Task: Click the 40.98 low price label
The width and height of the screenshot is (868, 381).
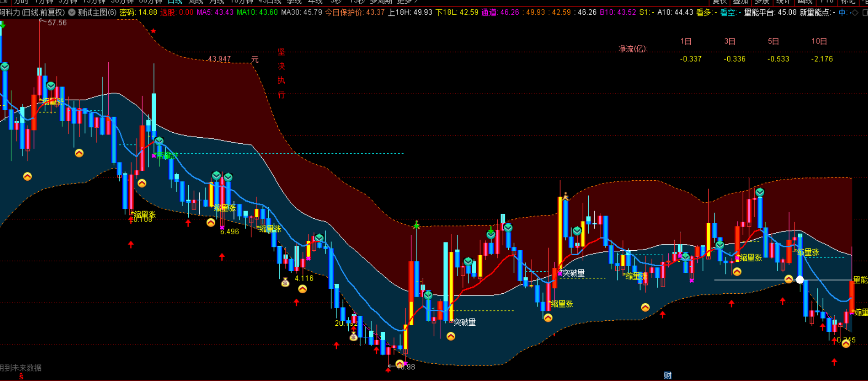Action: pyautogui.click(x=406, y=367)
